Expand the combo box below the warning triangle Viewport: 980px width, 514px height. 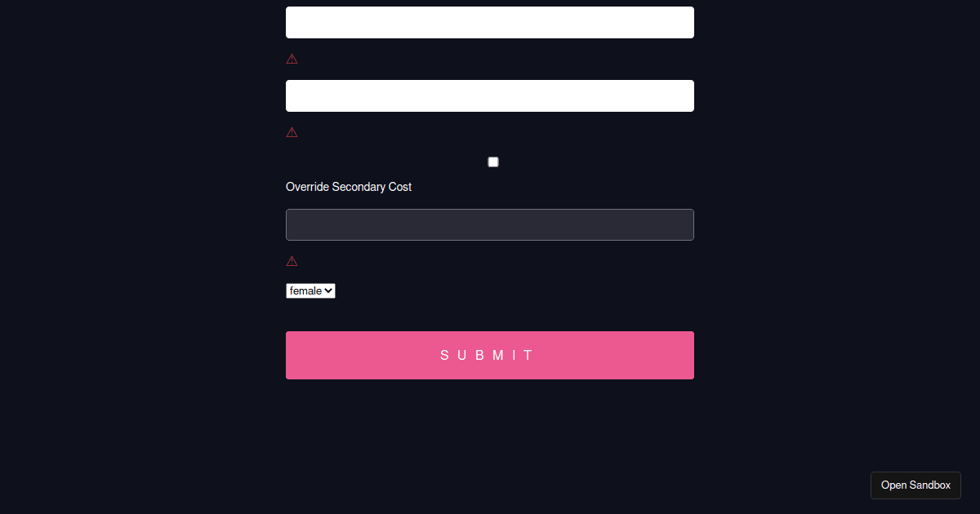coord(310,290)
